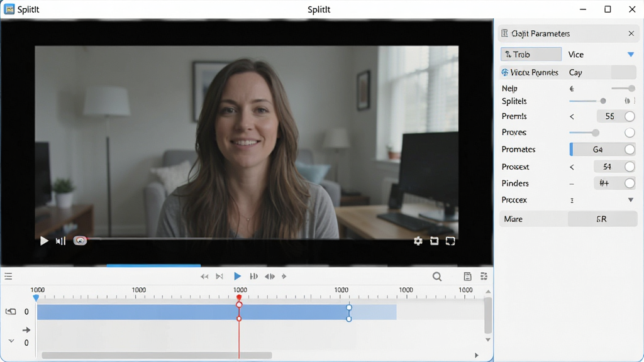Click the timeline's horizontal scrollbar thumb
Screen dimensions: 644x362
(x=157, y=355)
